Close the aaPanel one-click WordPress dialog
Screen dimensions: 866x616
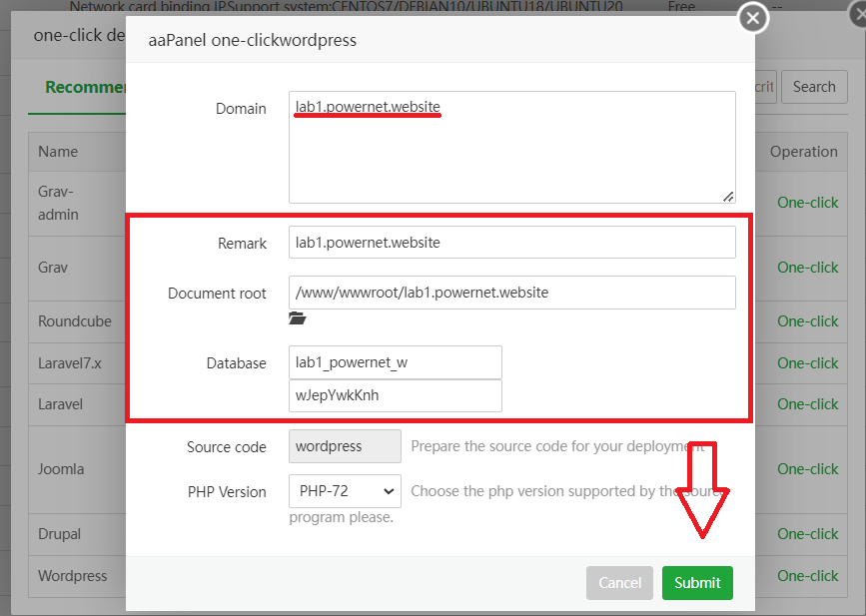pos(752,17)
